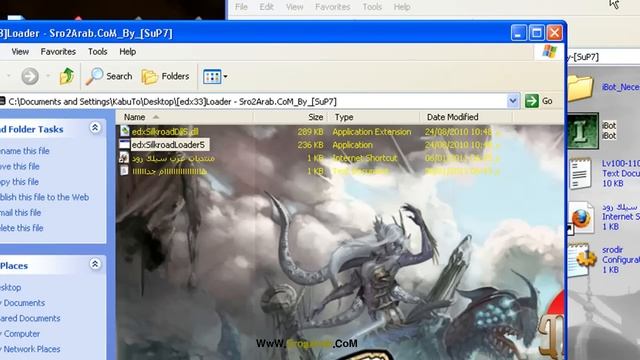Sort files by Name column
This screenshot has width=640, height=360.
pyautogui.click(x=184, y=117)
